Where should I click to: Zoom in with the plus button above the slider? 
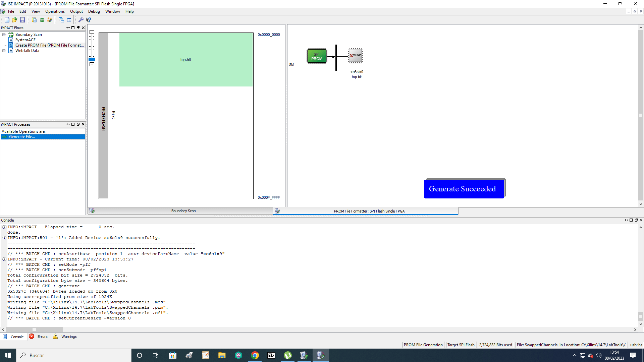(x=92, y=32)
